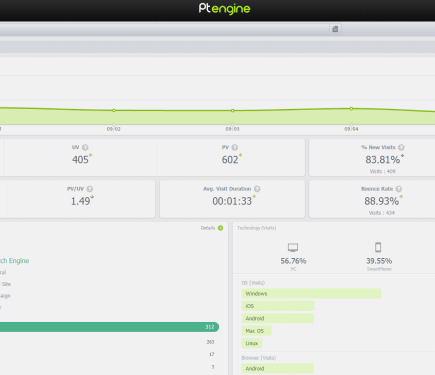Image resolution: width=435 pixels, height=375 pixels.
Task: Click the 09/04 data point on the chart
Action: (x=351, y=109)
